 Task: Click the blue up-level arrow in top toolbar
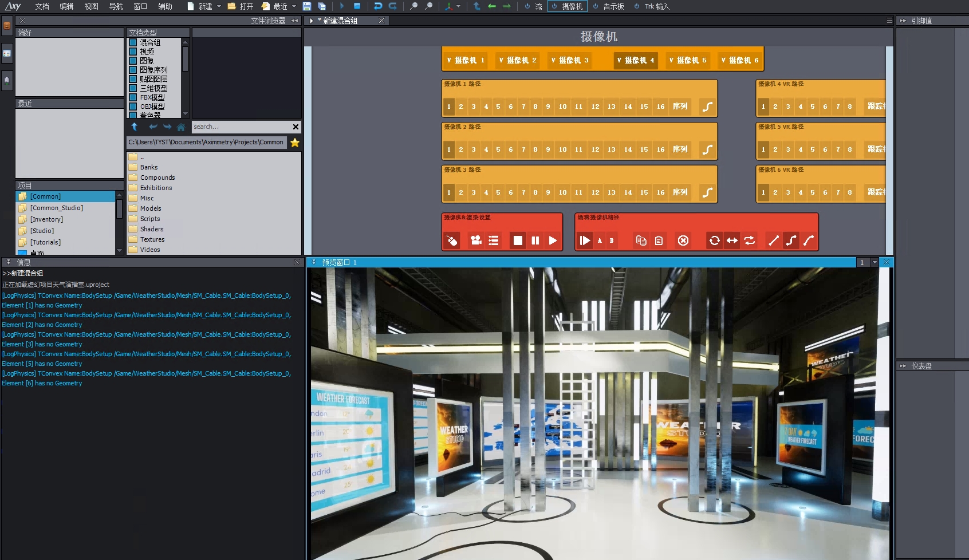pyautogui.click(x=476, y=6)
